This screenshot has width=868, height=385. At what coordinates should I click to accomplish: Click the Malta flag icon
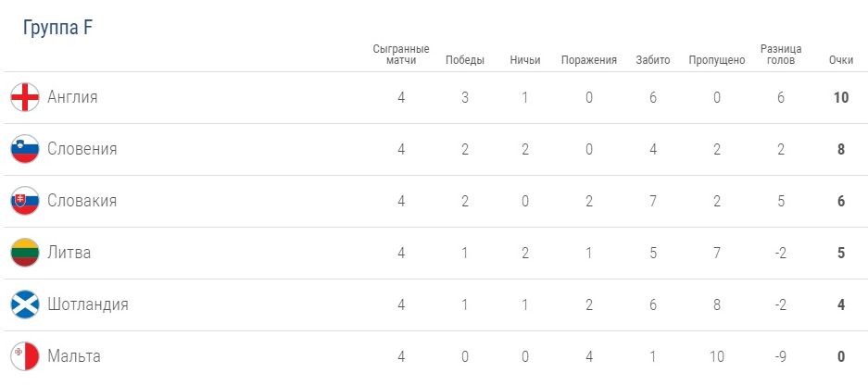click(x=25, y=356)
